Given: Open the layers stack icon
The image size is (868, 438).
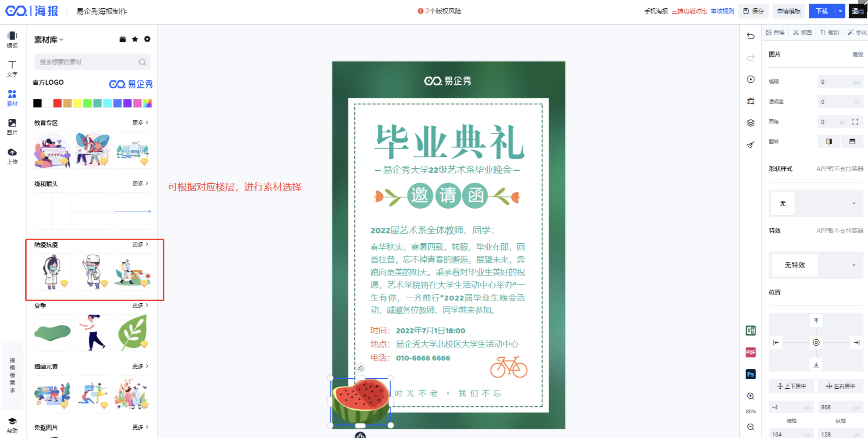Looking at the screenshot, I should click(750, 123).
